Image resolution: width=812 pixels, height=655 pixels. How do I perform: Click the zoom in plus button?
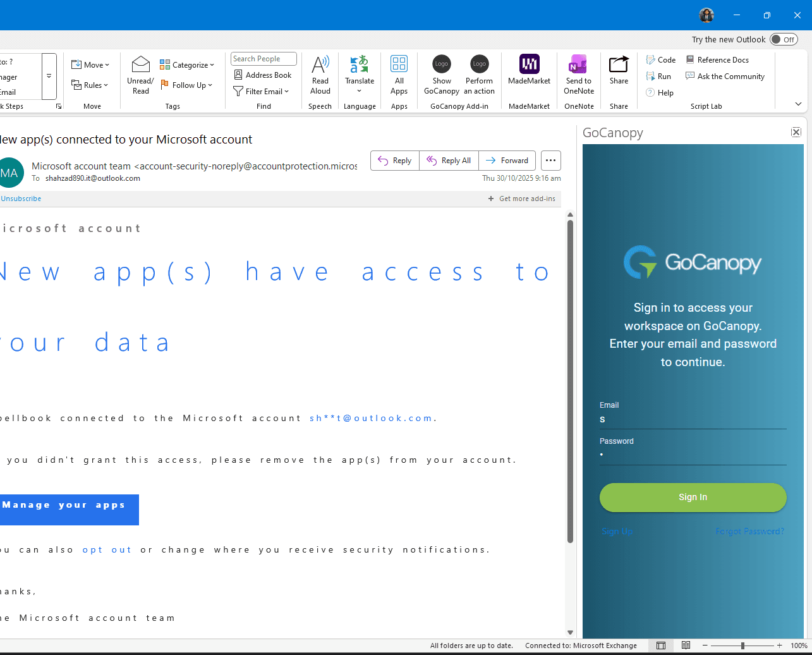779,646
